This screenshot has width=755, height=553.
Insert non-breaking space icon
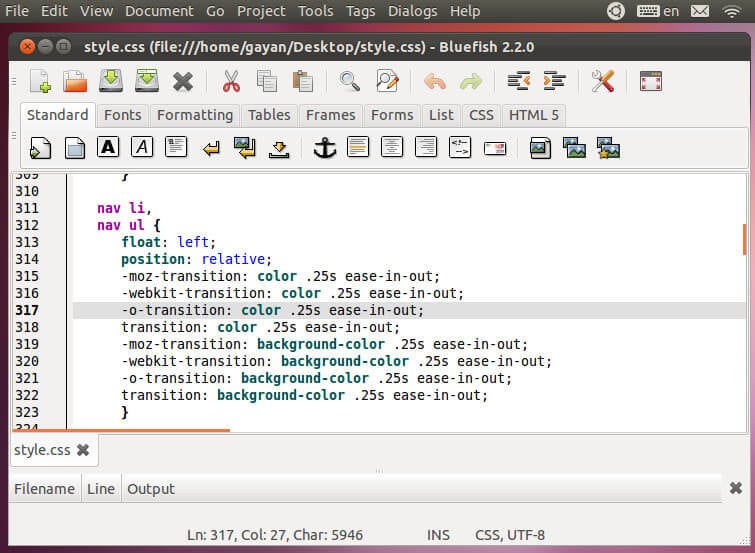pyautogui.click(x=279, y=149)
